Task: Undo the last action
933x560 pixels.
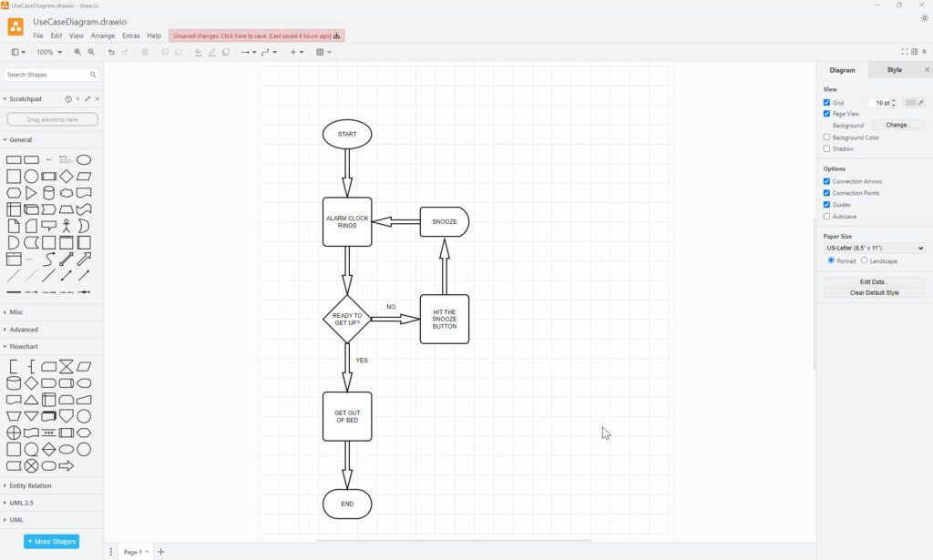Action: (111, 52)
